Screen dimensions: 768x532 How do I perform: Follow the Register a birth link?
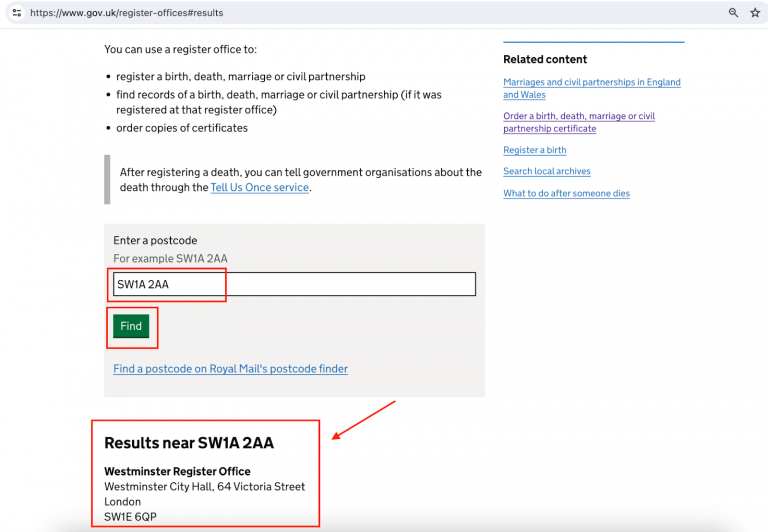[x=534, y=150]
